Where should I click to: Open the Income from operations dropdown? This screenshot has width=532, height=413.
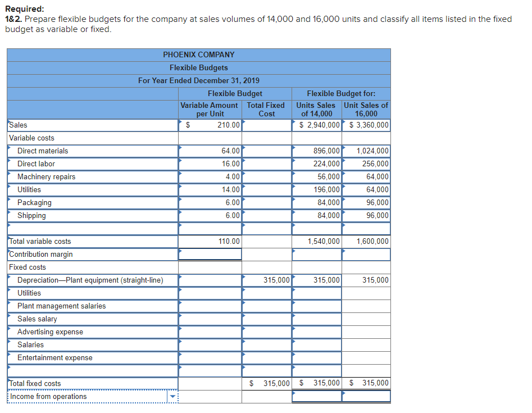[172, 396]
